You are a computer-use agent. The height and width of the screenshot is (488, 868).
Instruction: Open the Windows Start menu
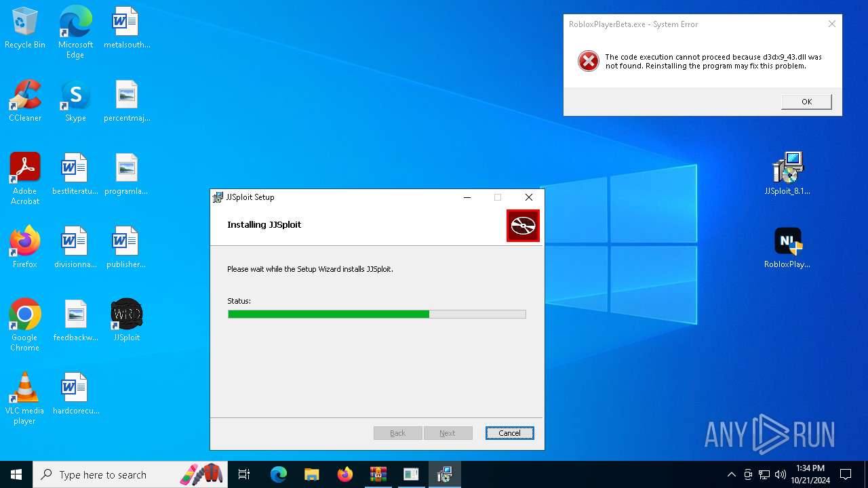[16, 474]
